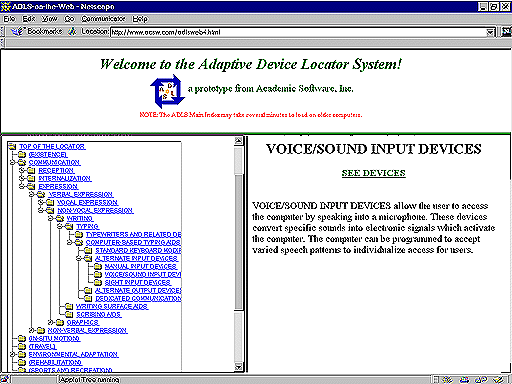
Task: Click folder icon beside (IN-SITU MOTION)
Action: (22, 338)
